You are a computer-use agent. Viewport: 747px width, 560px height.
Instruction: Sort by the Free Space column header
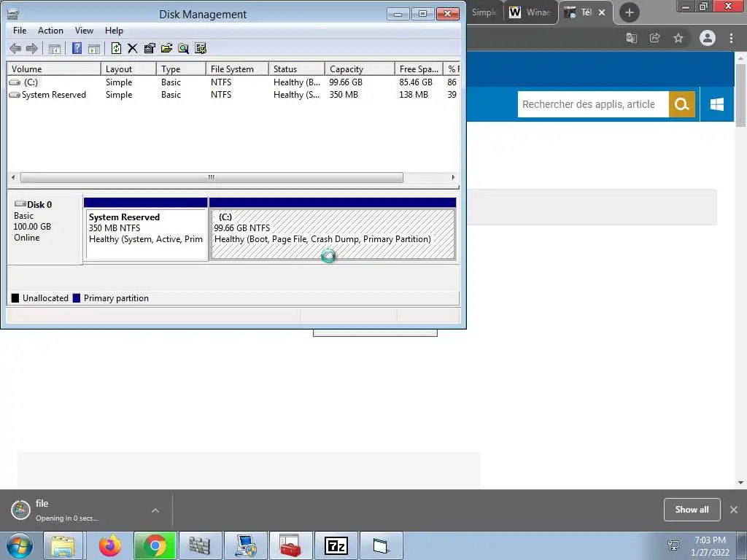click(419, 69)
